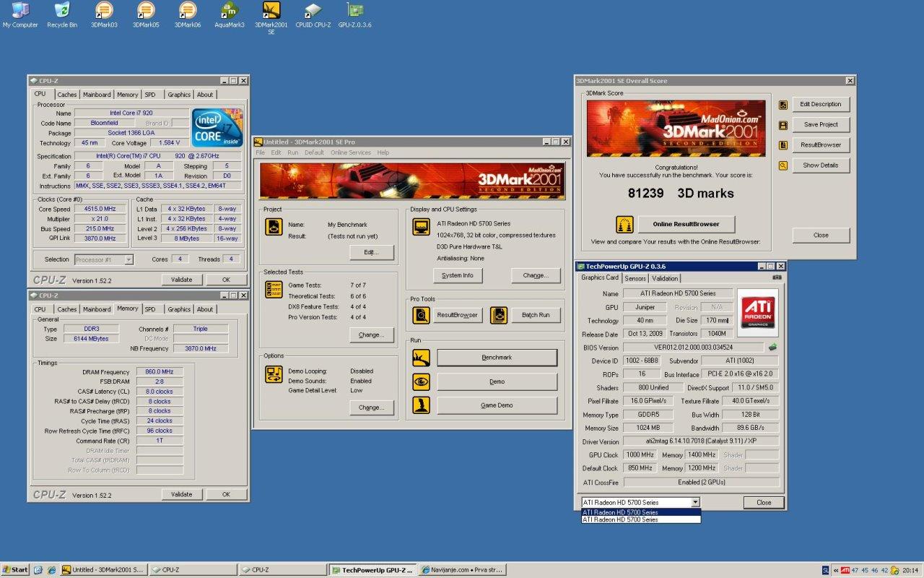Select the 3DMark05 desktop shortcut

(x=146, y=14)
